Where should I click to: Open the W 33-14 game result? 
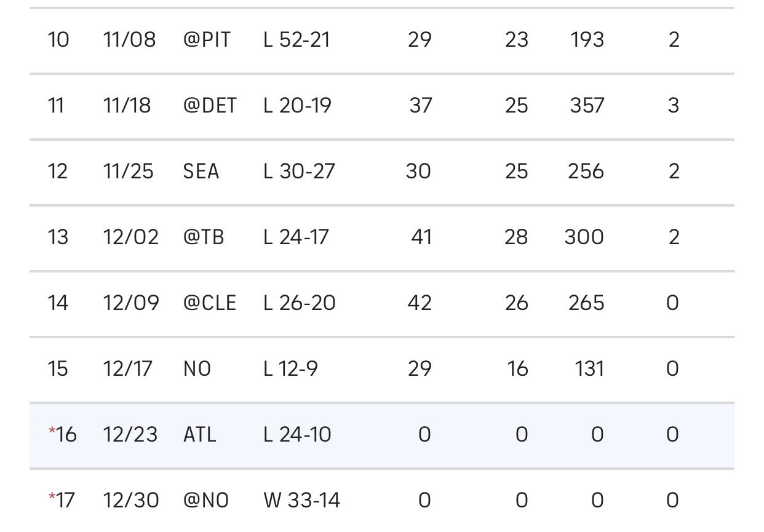click(301, 501)
